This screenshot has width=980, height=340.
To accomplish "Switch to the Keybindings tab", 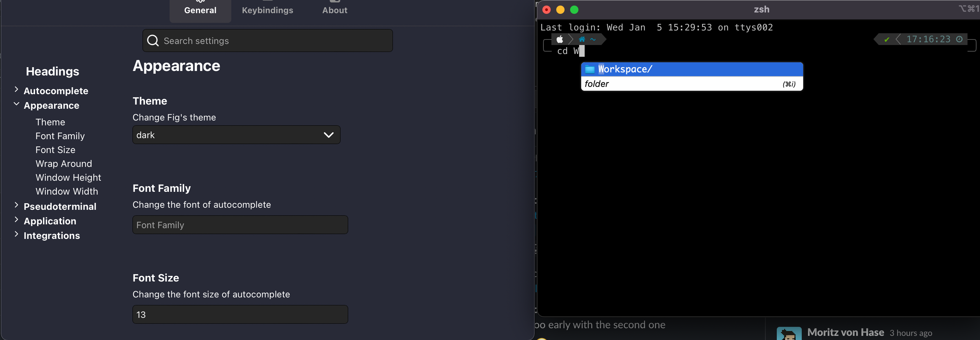I will tap(267, 10).
